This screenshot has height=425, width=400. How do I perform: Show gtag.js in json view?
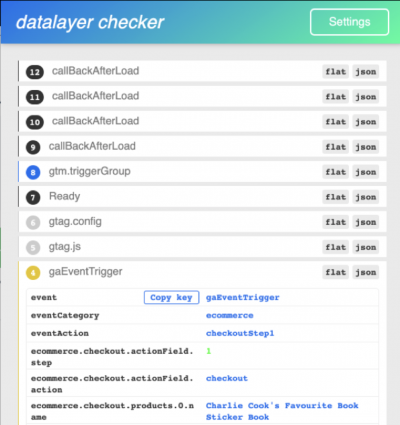tap(366, 247)
